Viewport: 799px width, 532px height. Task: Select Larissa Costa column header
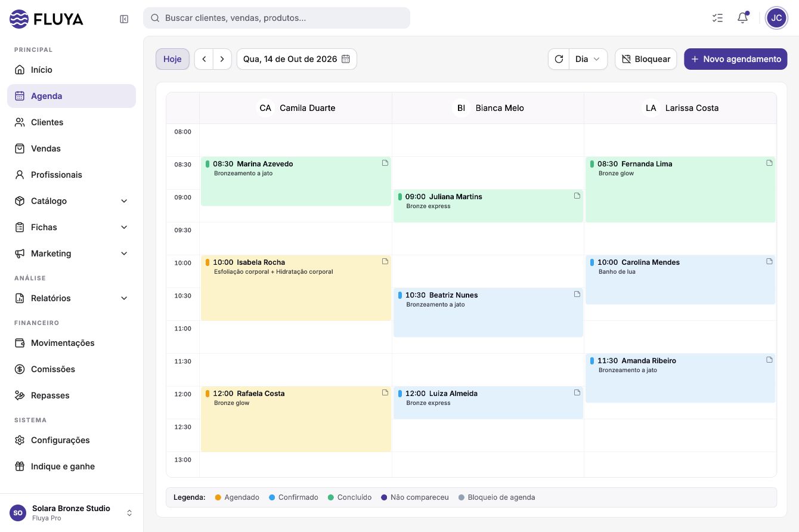pyautogui.click(x=680, y=108)
